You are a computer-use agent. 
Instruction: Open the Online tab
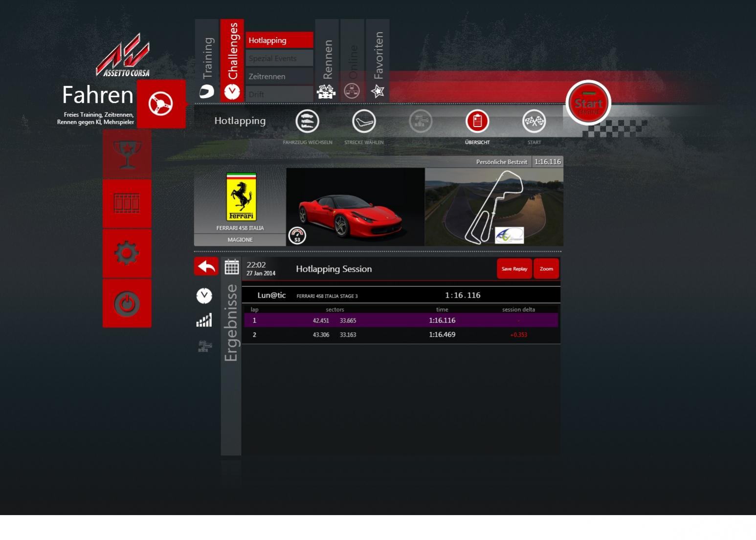click(x=352, y=61)
